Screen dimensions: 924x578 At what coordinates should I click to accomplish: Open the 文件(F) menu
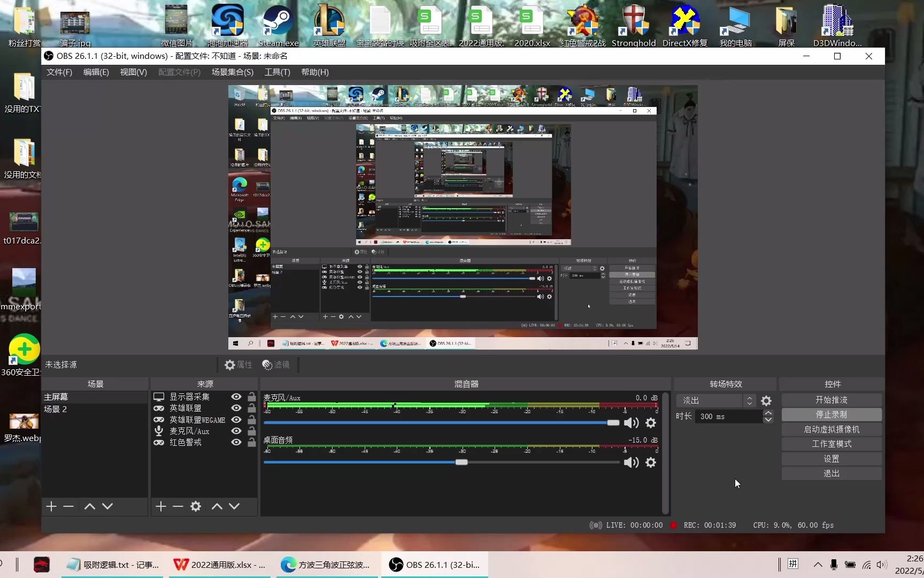pyautogui.click(x=59, y=72)
